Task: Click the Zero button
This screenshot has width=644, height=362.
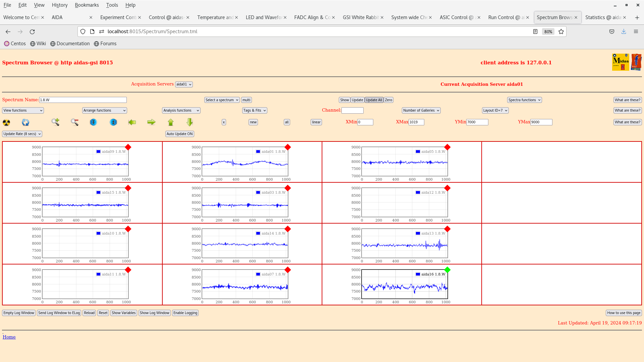Action: coord(388,100)
